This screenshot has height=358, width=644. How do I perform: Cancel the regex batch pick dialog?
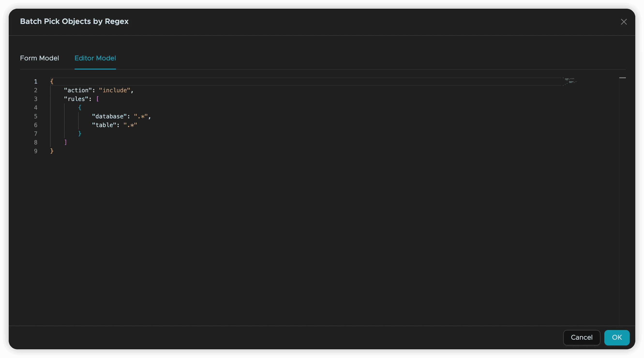click(582, 337)
